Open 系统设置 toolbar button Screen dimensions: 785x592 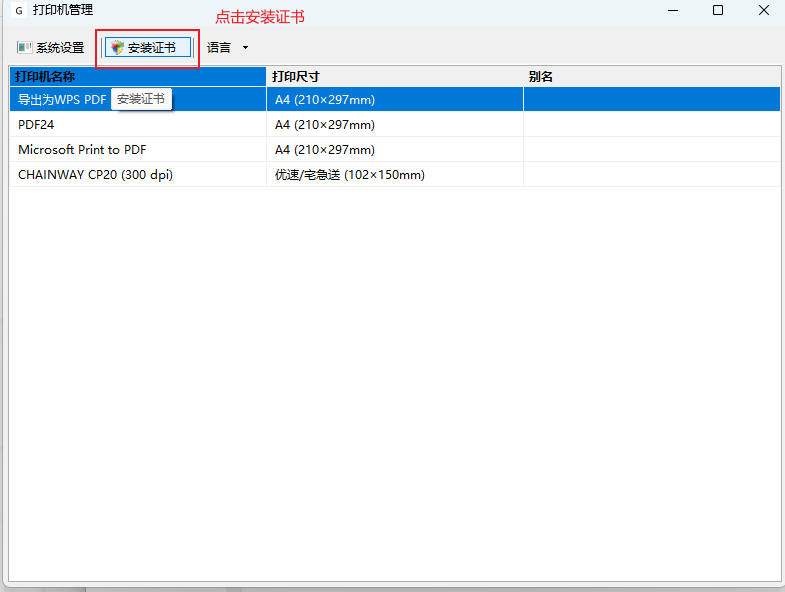(x=50, y=48)
